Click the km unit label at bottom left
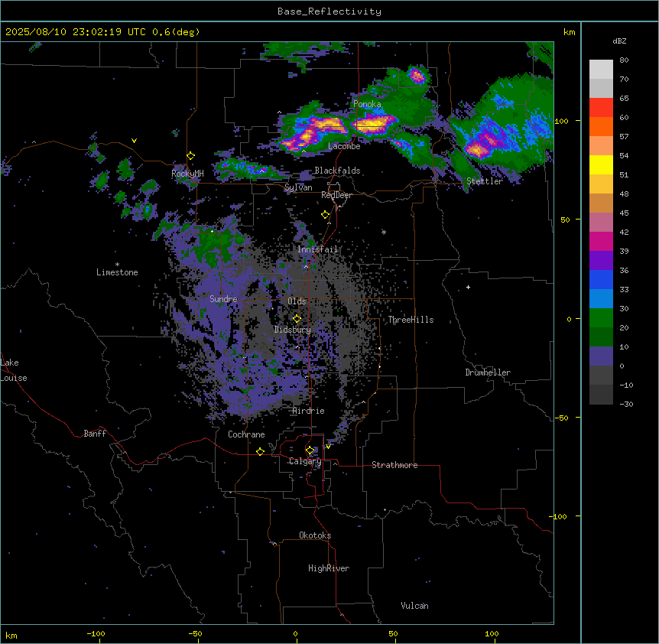 [11, 636]
